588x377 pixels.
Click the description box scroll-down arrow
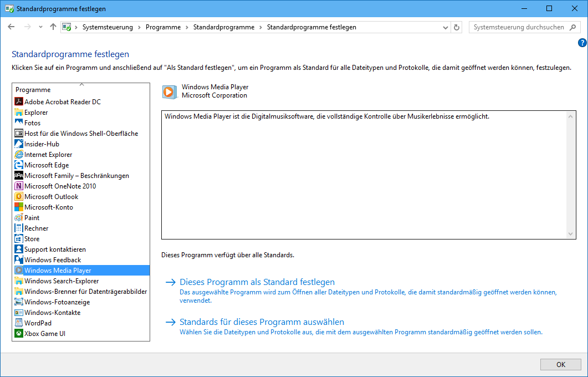(570, 234)
